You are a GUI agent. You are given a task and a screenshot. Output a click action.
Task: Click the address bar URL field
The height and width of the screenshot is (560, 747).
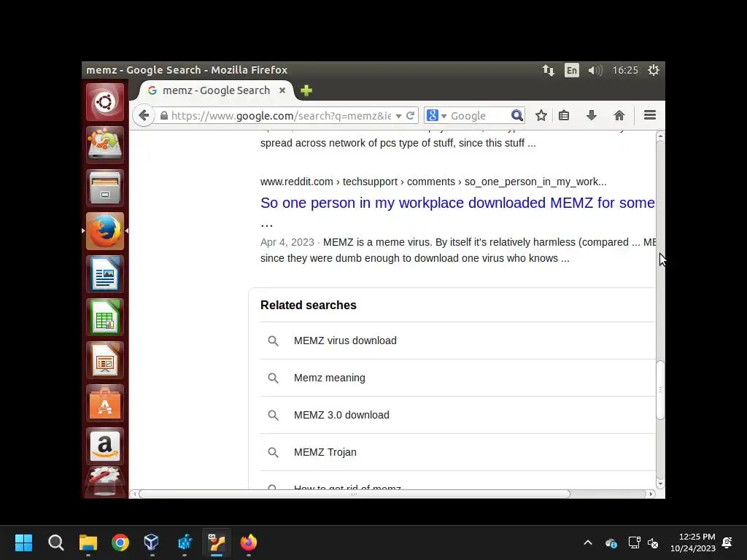point(281,116)
